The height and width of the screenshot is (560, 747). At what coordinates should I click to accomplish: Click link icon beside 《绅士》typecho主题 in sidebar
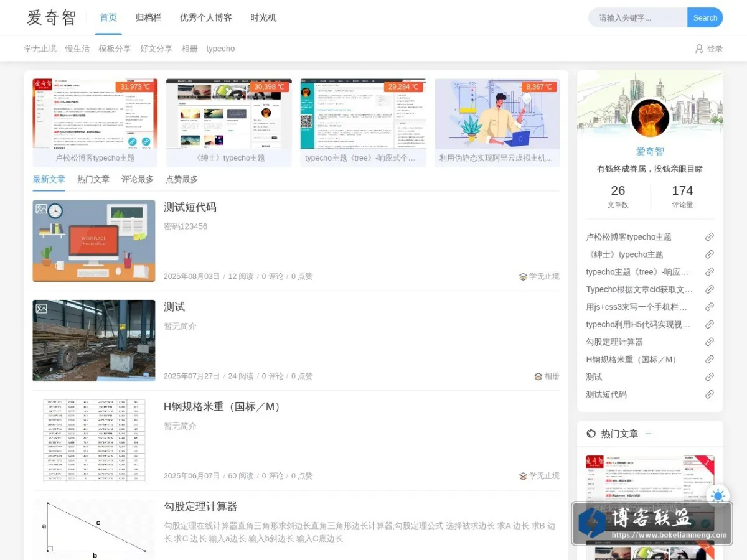pos(709,254)
